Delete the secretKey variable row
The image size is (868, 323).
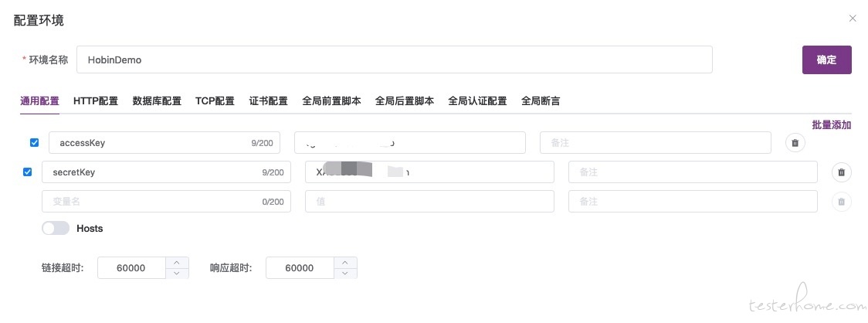tap(842, 172)
